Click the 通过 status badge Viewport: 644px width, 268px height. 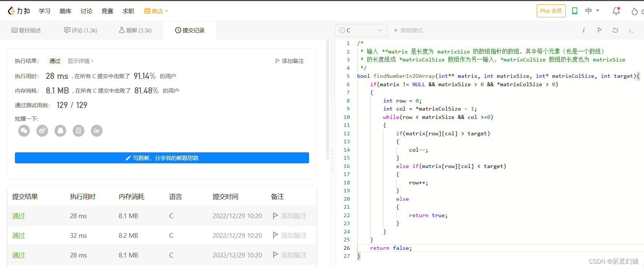pyautogui.click(x=55, y=61)
